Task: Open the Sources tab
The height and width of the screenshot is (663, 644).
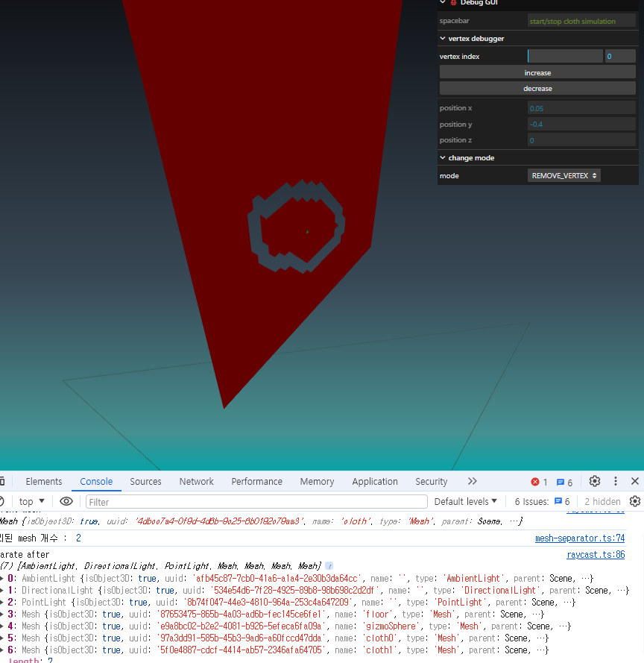Action: (x=145, y=481)
